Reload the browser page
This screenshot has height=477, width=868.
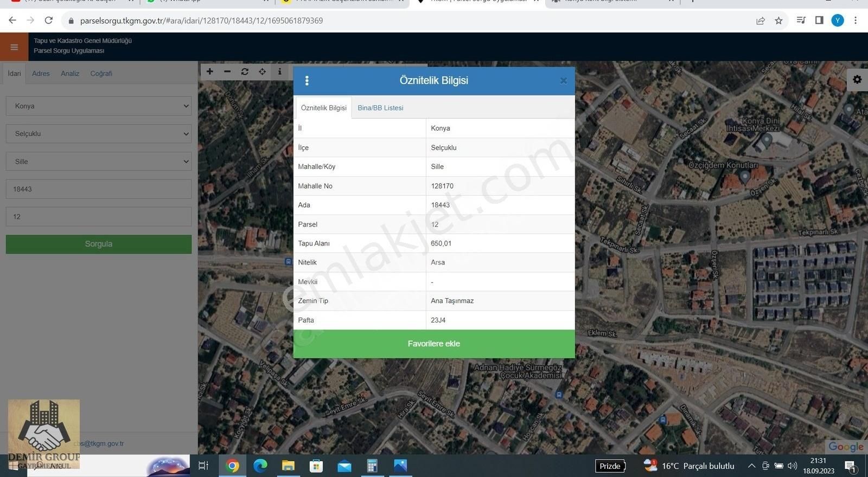[49, 21]
